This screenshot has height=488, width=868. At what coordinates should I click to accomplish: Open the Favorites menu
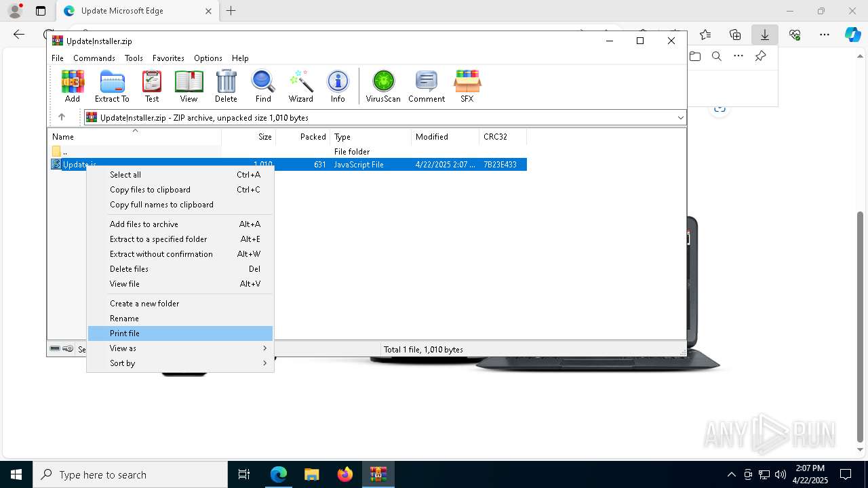coord(168,58)
